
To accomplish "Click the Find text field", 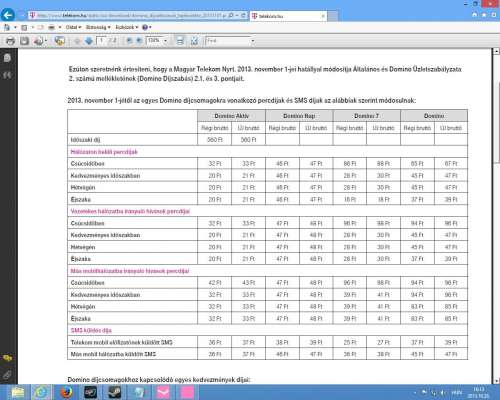I will [x=228, y=41].
